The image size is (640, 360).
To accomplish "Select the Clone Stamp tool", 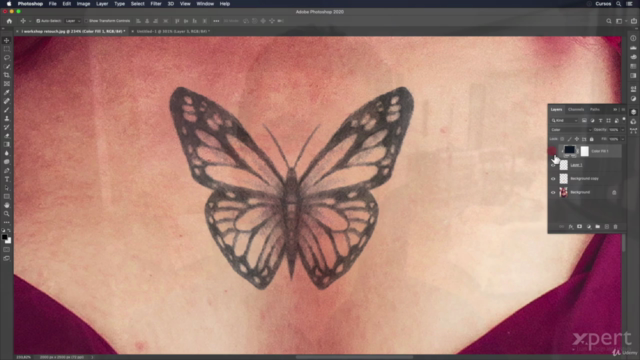I will point(7,118).
